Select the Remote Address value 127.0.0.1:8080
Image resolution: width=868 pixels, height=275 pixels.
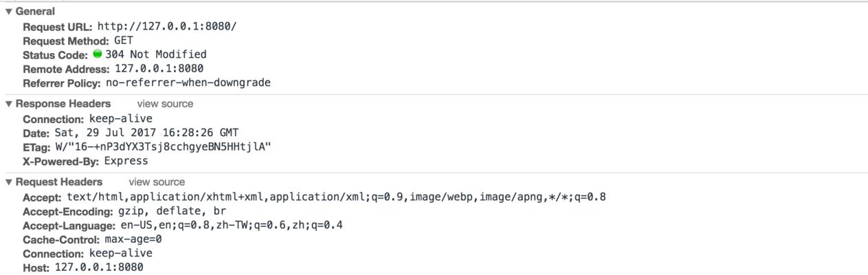coord(159,69)
